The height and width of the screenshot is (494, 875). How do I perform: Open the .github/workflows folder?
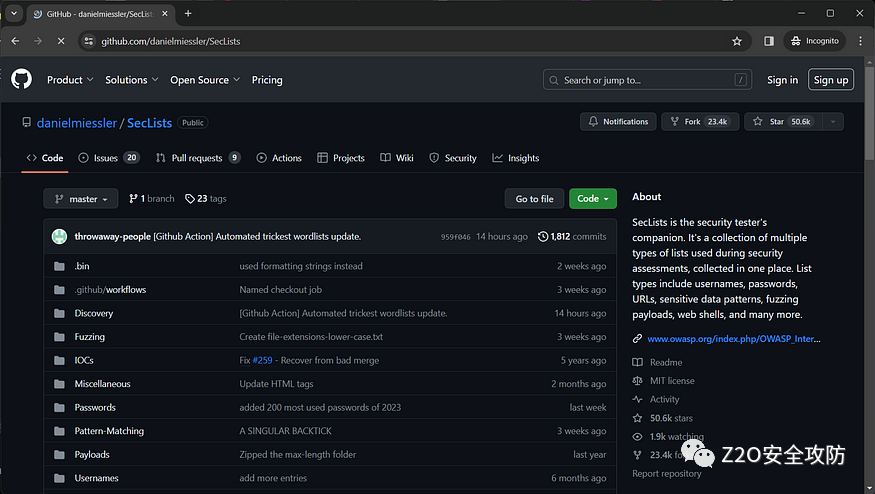(x=110, y=290)
